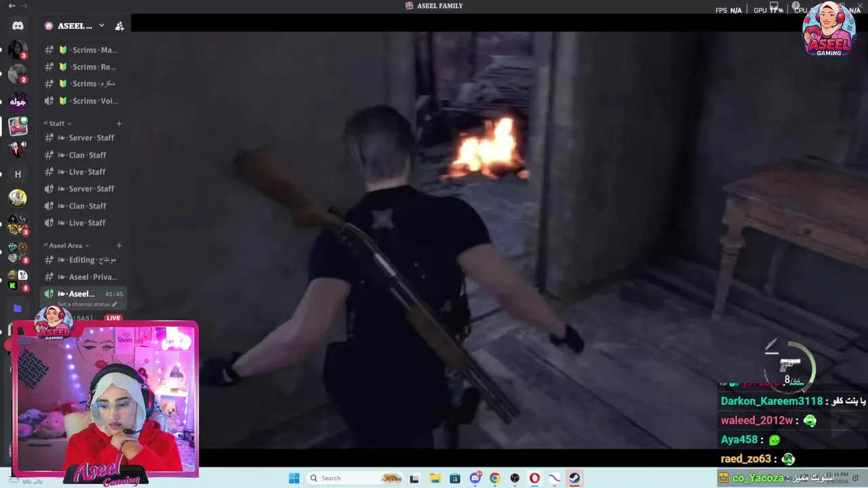Open the Windows Start menu
Screen dimensions: 868x488
coord(294,478)
